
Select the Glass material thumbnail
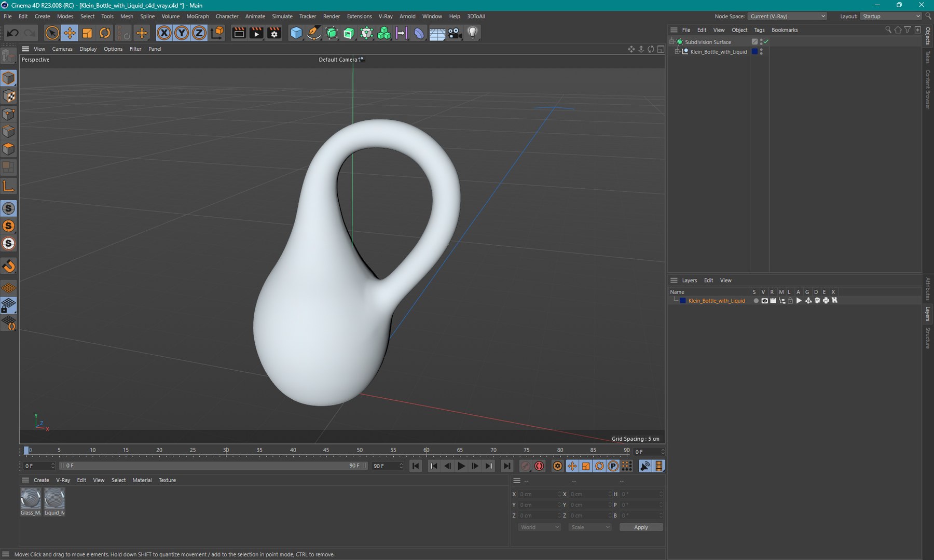pyautogui.click(x=31, y=499)
